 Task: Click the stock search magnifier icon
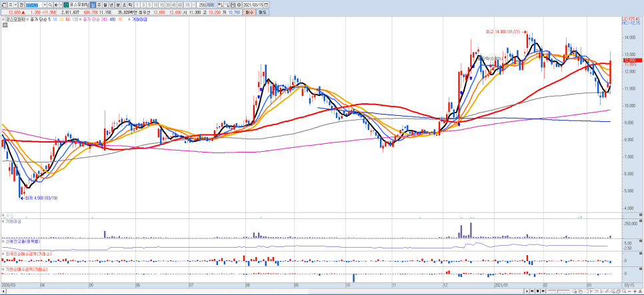click(50, 5)
